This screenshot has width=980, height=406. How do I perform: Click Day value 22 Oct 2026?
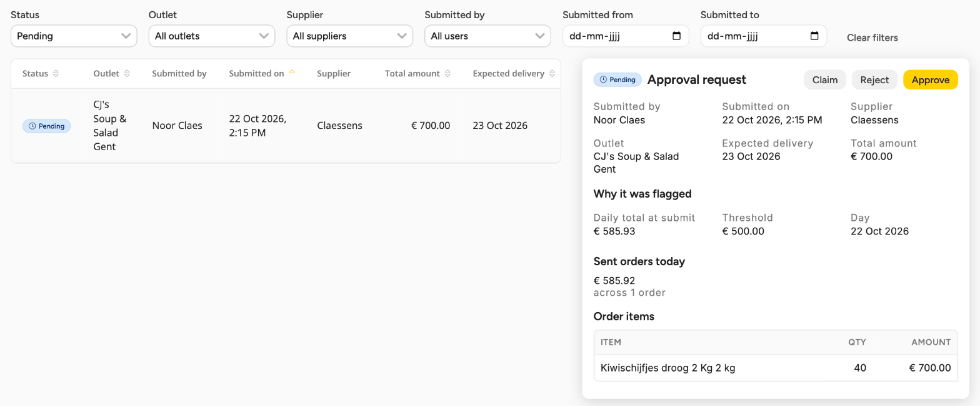point(879,231)
